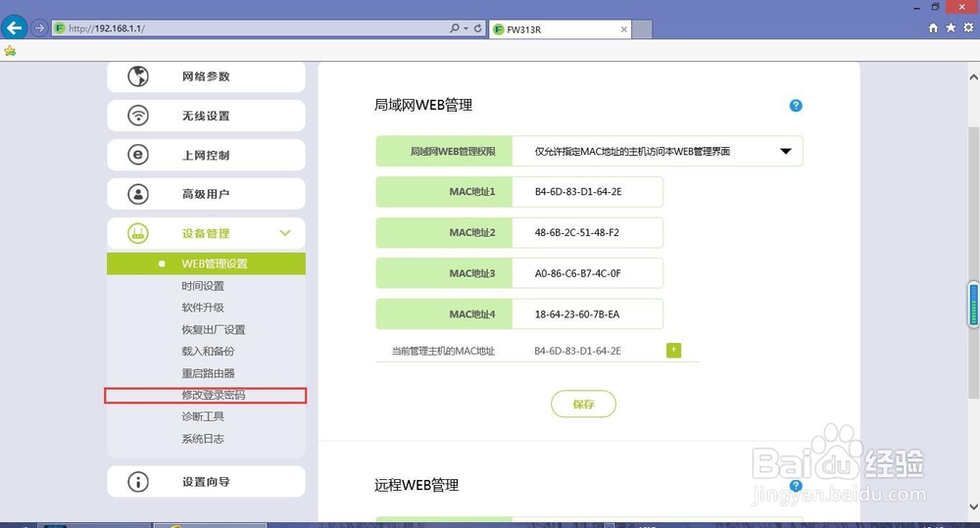Click the globe icon of 网络参数
Viewport: 980px width, 528px height.
point(138,76)
